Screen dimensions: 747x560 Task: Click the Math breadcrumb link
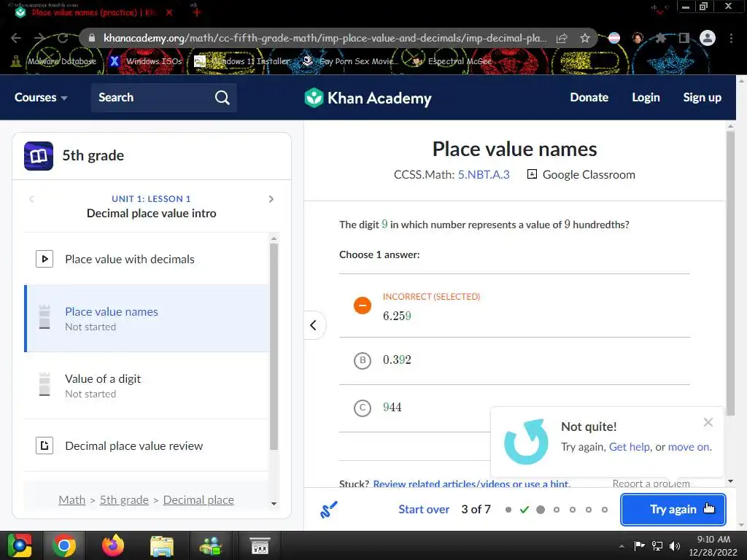pos(72,500)
